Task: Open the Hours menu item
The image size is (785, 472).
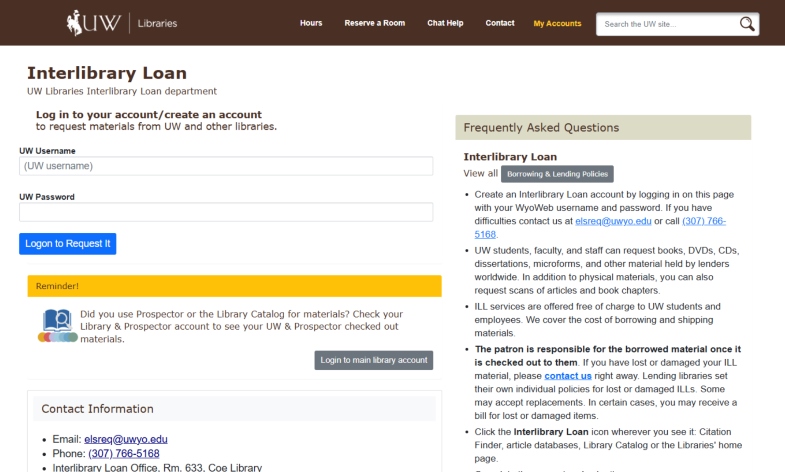Action: pos(311,23)
